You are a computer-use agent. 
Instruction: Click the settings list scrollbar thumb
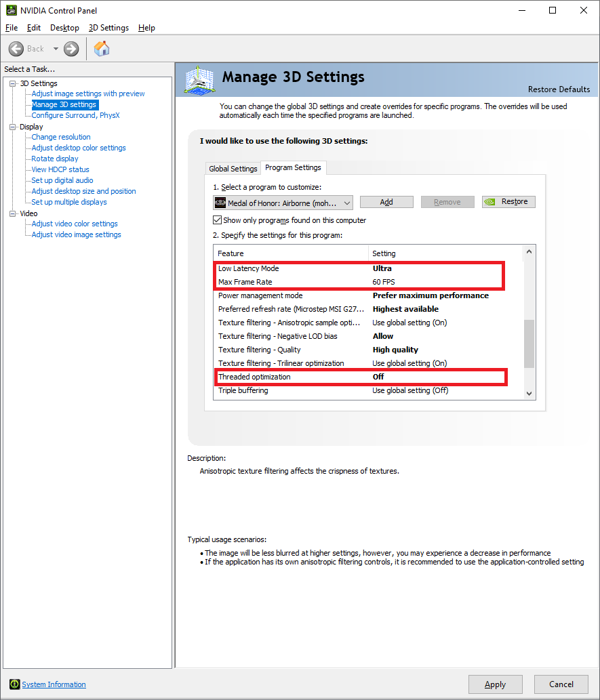tap(529, 344)
